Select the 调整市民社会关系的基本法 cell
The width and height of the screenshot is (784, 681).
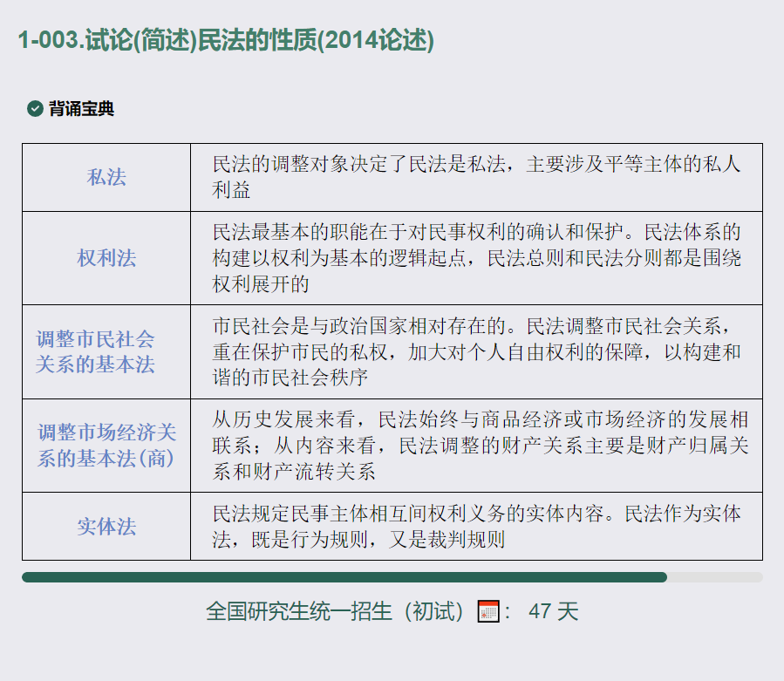pyautogui.click(x=106, y=352)
